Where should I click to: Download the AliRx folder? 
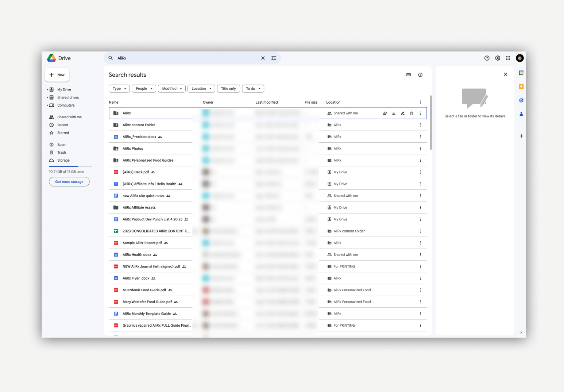pyautogui.click(x=394, y=113)
